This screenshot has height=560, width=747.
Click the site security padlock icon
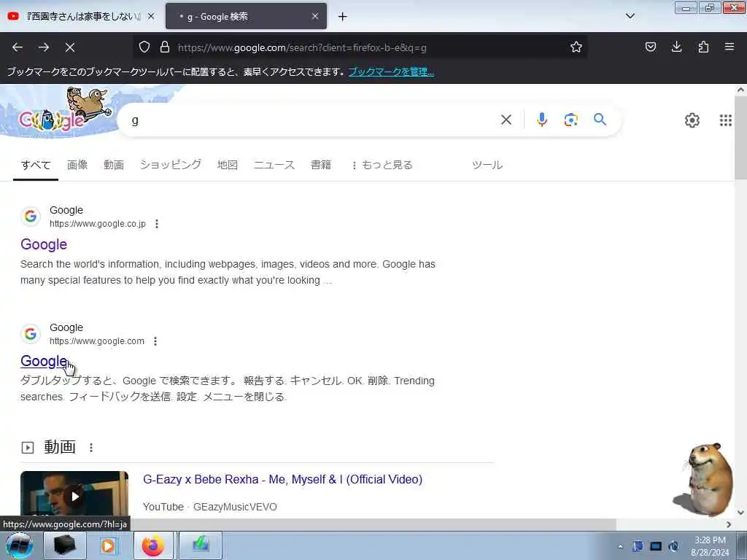coord(165,47)
